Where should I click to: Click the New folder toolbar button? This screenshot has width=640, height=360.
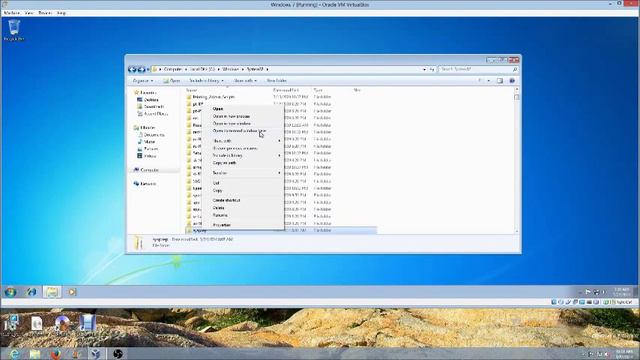click(x=277, y=81)
